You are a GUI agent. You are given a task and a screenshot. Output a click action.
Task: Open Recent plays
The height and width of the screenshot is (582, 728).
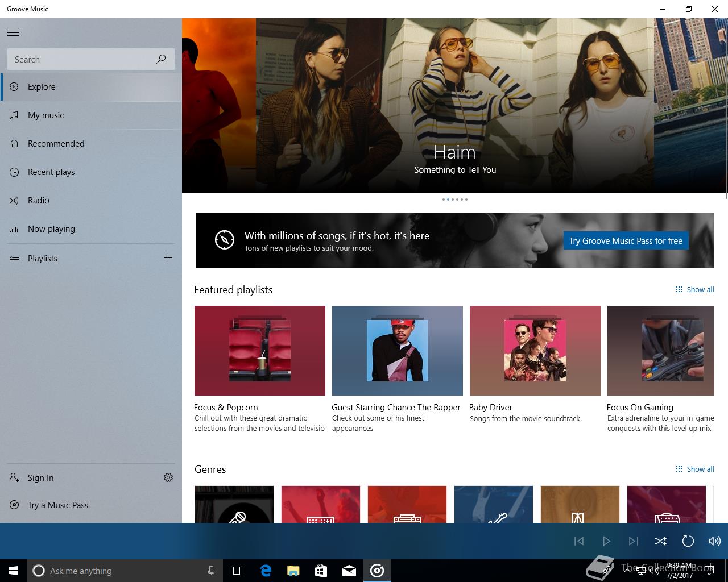tap(91, 172)
